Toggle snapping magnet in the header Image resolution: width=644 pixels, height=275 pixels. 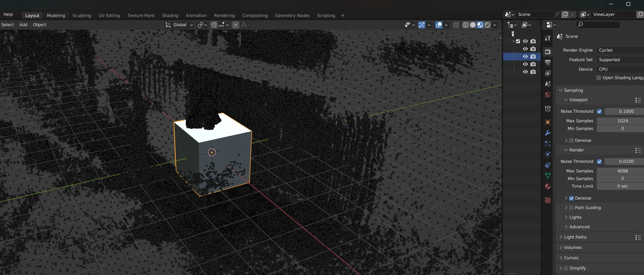tap(214, 25)
